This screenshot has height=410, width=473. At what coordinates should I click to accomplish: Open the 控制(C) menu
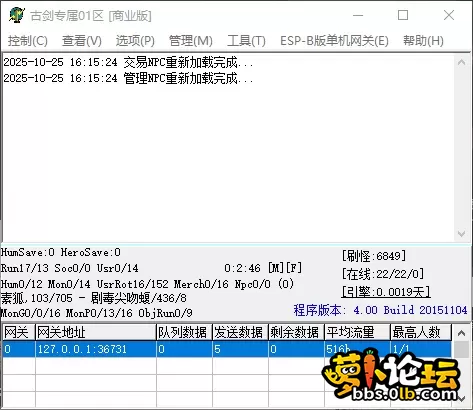[28, 41]
